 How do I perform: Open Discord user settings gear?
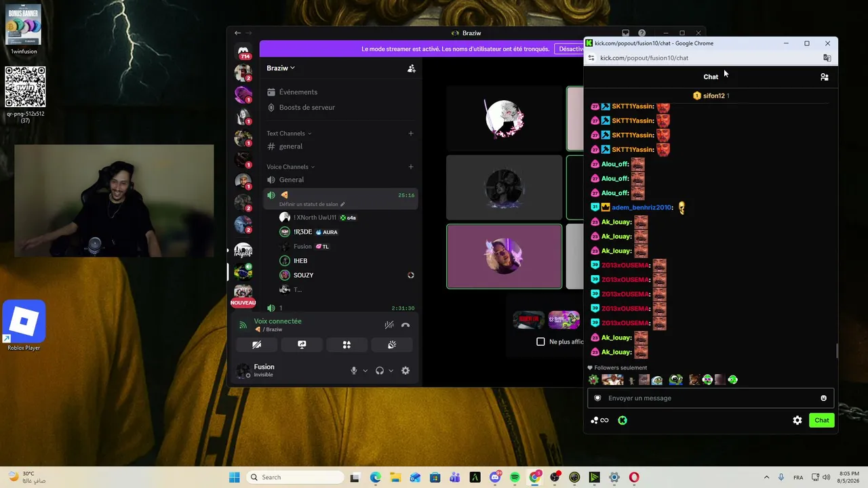[406, 371]
